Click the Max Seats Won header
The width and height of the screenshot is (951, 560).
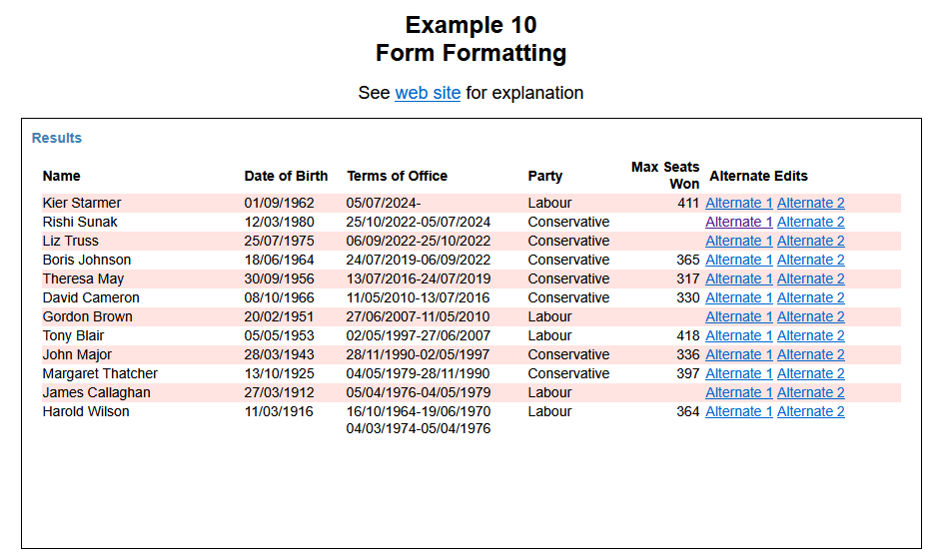665,175
